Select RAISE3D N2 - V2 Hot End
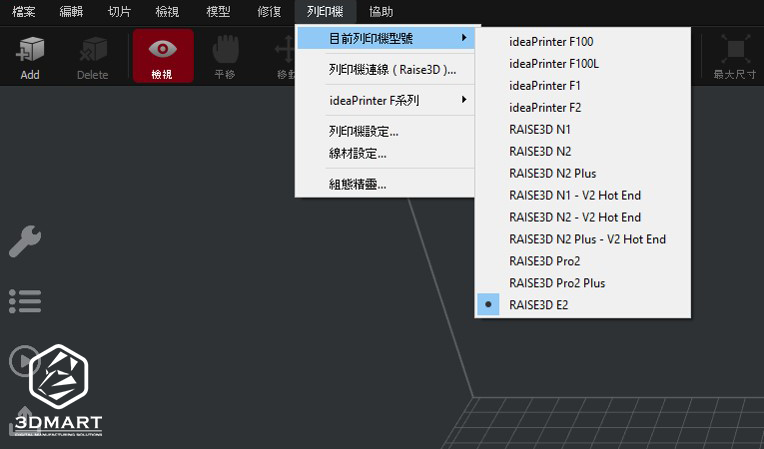The image size is (764, 449). [583, 217]
